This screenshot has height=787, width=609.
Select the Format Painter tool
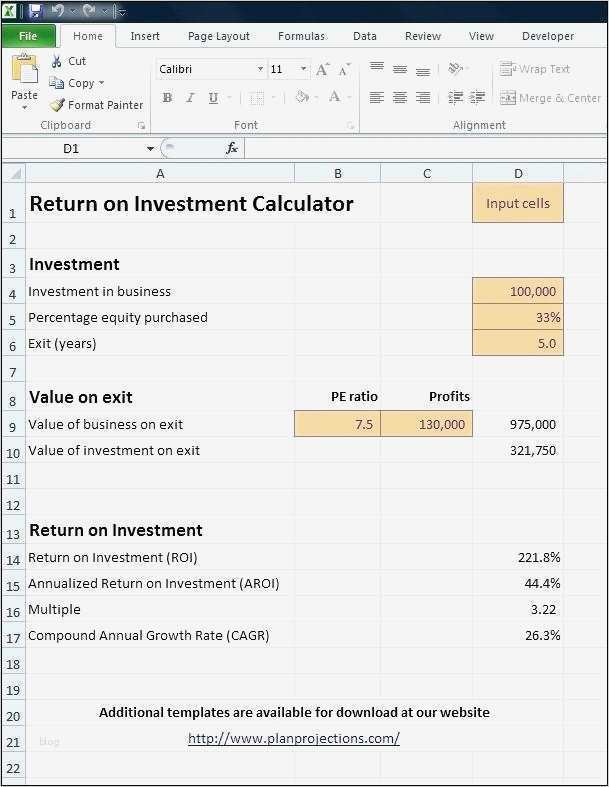[97, 105]
